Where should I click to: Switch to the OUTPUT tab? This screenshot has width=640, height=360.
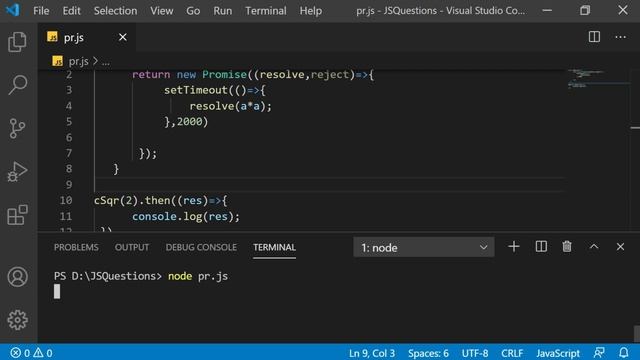(132, 247)
